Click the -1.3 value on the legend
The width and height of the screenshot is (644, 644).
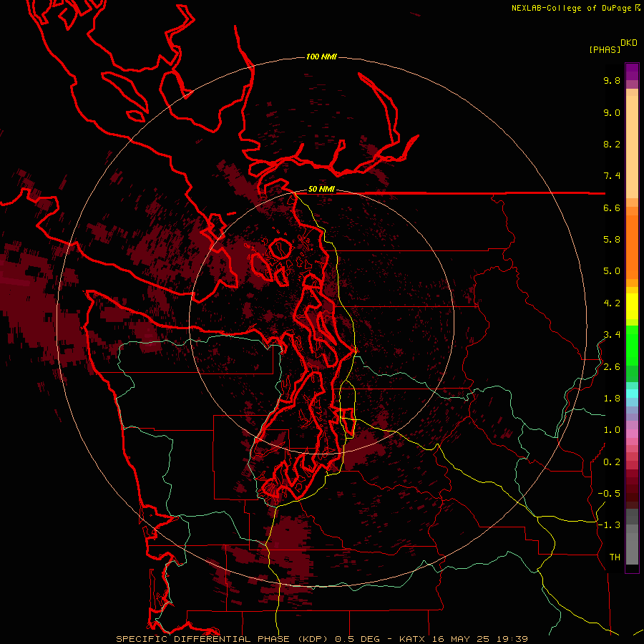(609, 525)
